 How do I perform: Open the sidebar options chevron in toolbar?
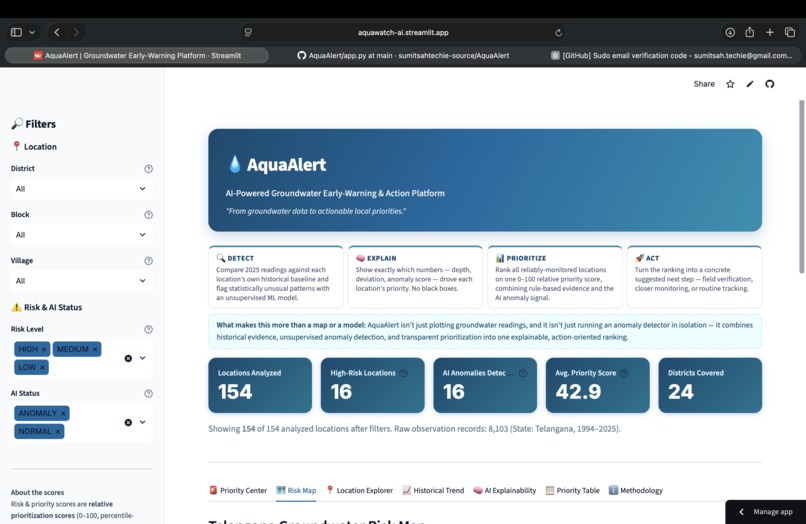(32, 32)
